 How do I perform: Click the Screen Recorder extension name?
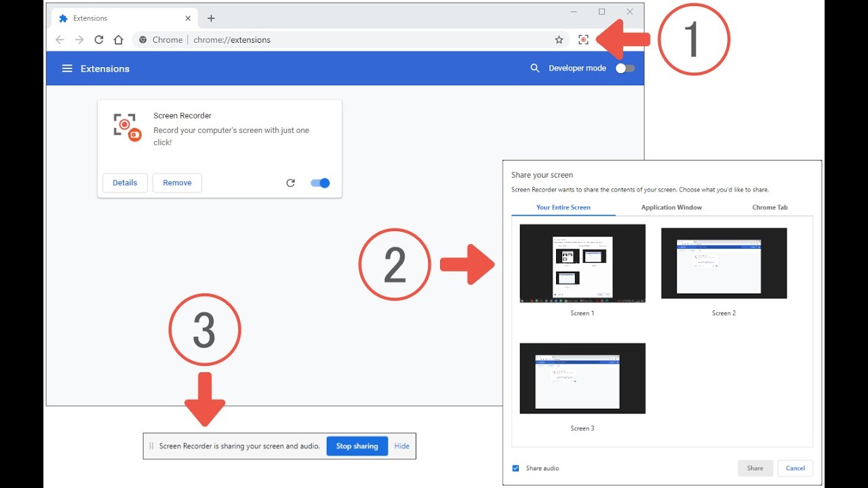pos(182,116)
